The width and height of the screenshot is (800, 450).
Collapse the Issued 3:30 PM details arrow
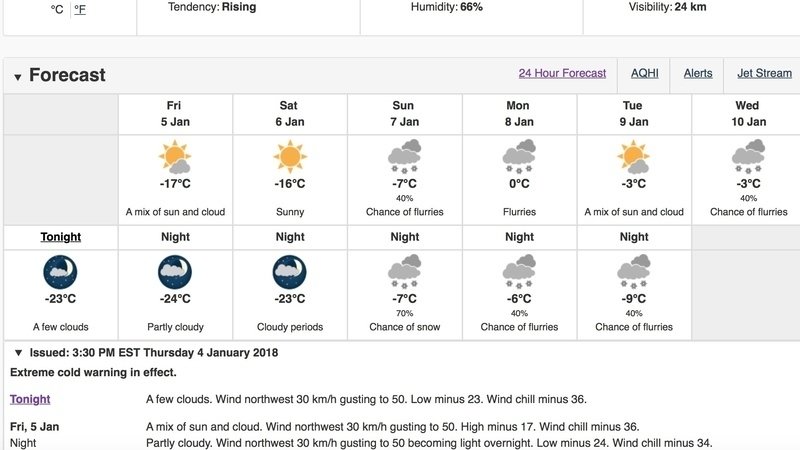click(18, 353)
